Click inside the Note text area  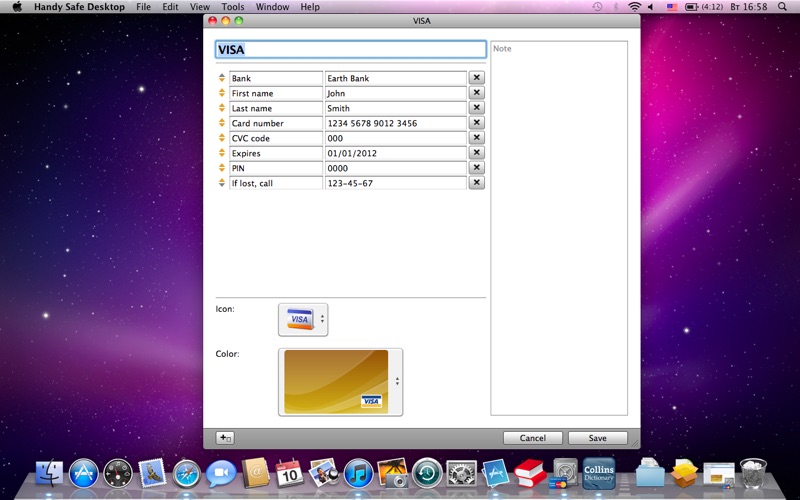(x=559, y=228)
